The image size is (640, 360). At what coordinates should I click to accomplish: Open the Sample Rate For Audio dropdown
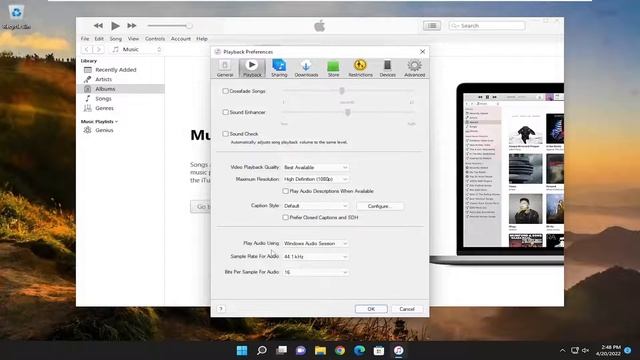pos(316,257)
